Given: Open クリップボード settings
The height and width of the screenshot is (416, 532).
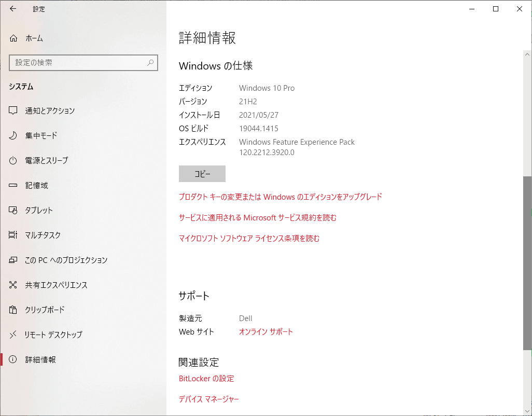Looking at the screenshot, I should [x=83, y=310].
